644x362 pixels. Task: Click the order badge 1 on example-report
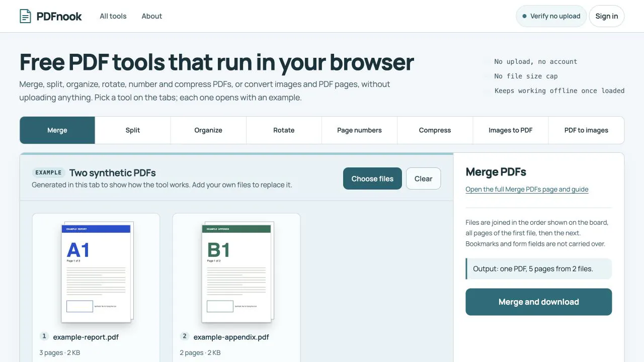[44, 336]
